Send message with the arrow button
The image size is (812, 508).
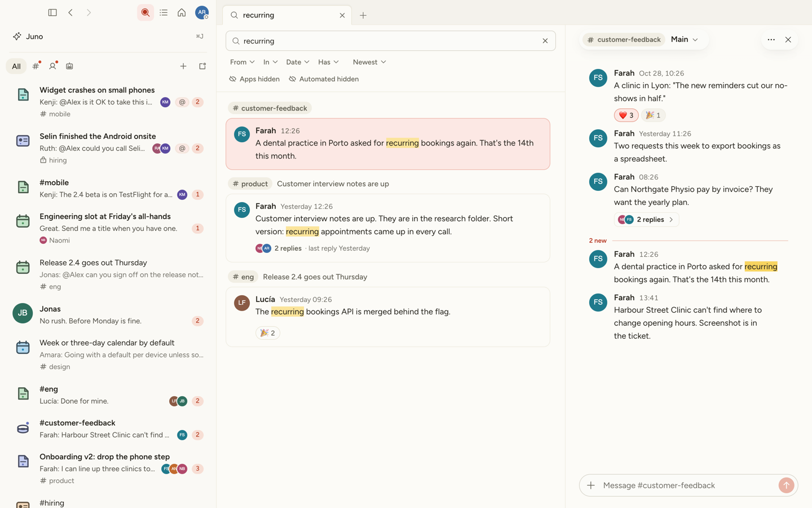click(x=786, y=485)
